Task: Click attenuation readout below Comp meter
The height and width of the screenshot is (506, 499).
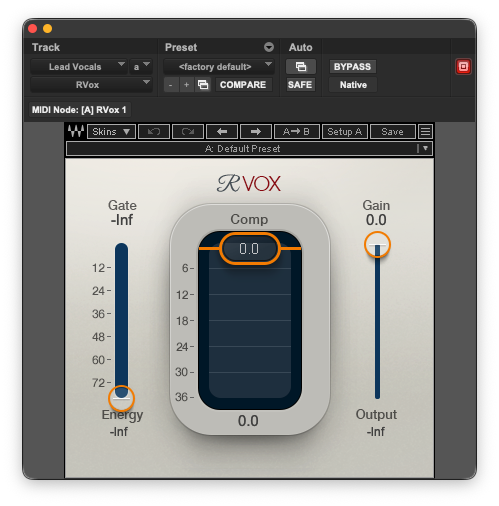Action: click(248, 421)
